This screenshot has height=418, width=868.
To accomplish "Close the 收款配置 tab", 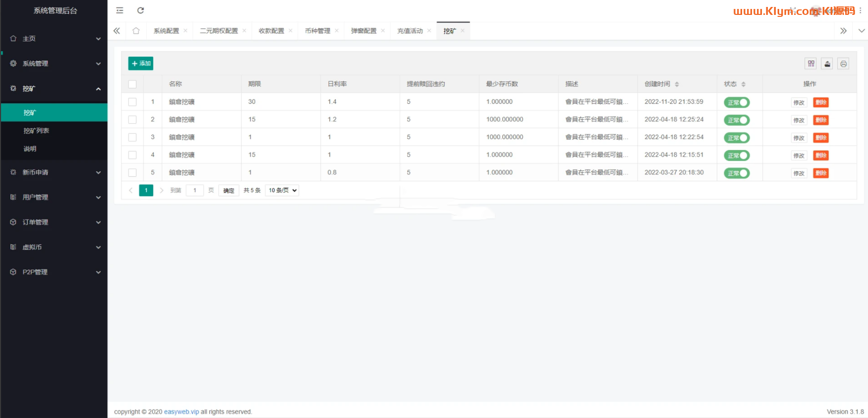I will pos(290,31).
